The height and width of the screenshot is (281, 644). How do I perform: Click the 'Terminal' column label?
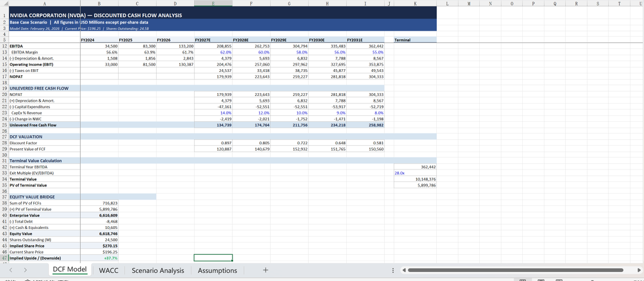tap(402, 40)
